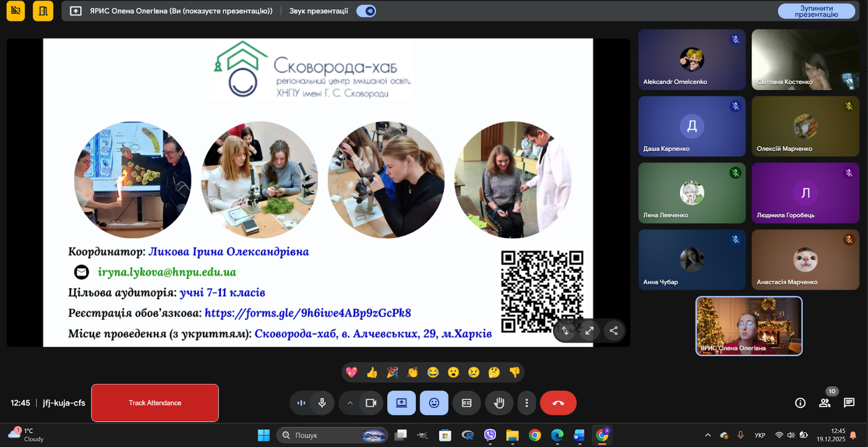Open the chat panel icon
The height and width of the screenshot is (447, 868).
tap(849, 403)
